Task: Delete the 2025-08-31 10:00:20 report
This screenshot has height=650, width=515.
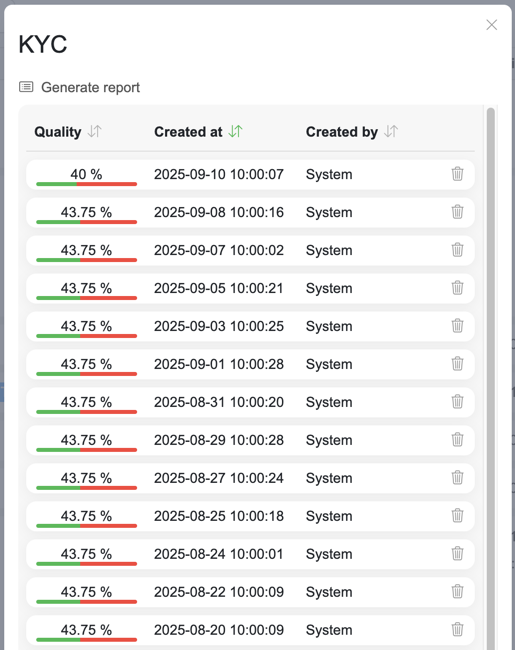Action: tap(457, 402)
